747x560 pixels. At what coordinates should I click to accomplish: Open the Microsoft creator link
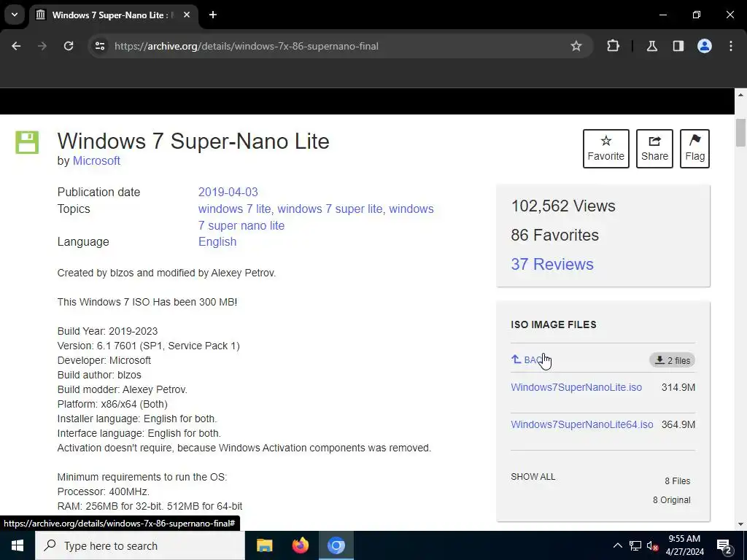tap(96, 161)
